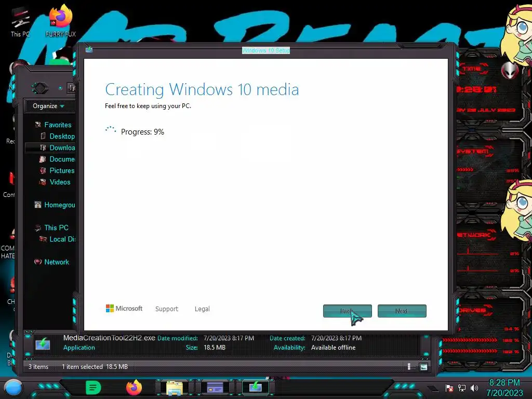Select Documents in Explorer navigation pane
This screenshot has height=399, width=532.
pos(62,159)
